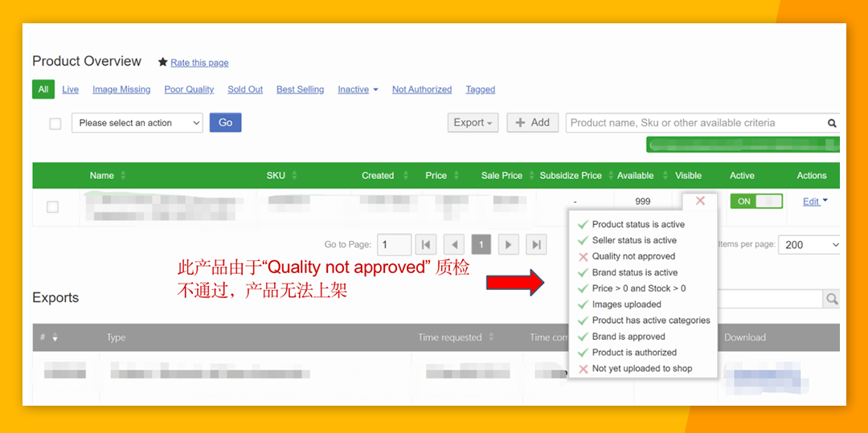Click the Exports search magnifier icon

(x=831, y=299)
